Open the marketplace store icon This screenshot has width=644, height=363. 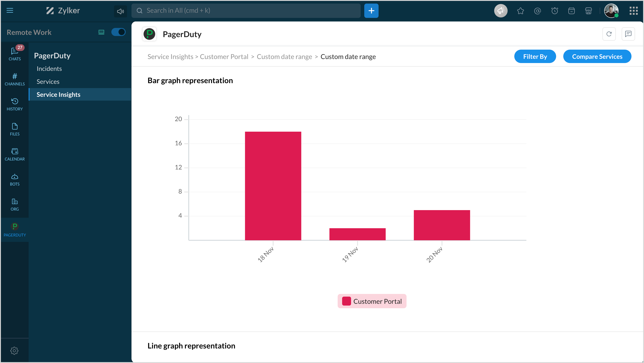click(589, 11)
